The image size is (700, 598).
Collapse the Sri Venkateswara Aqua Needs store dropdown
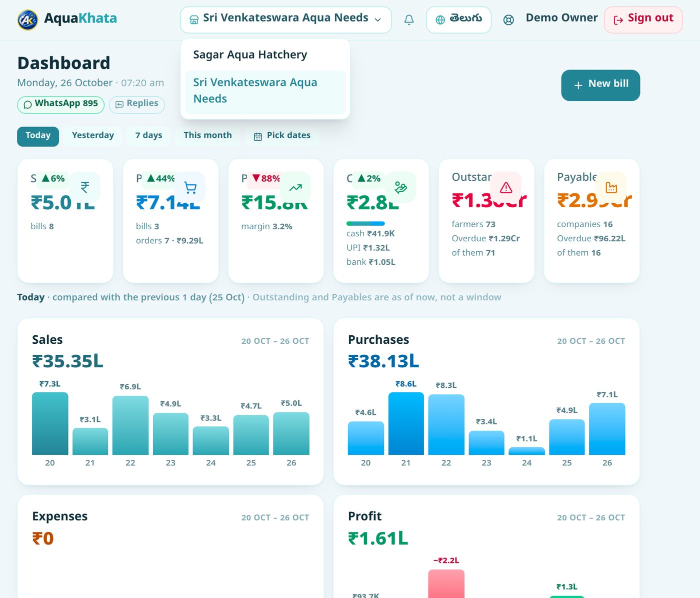pos(285,20)
